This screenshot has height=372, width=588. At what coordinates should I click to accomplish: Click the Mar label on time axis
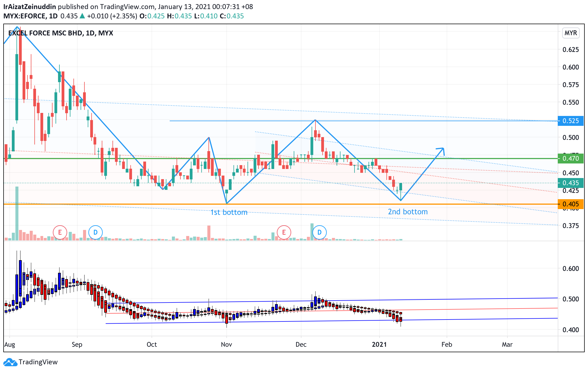(507, 345)
